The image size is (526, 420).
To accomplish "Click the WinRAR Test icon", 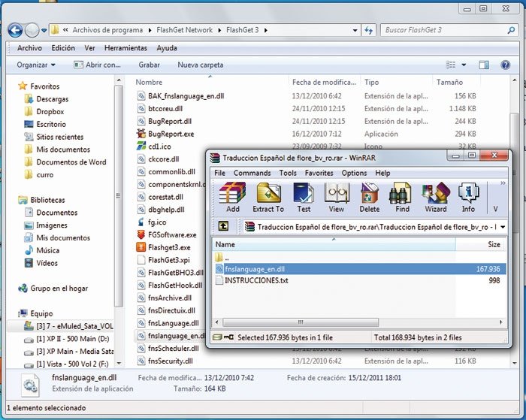I will 304,197.
